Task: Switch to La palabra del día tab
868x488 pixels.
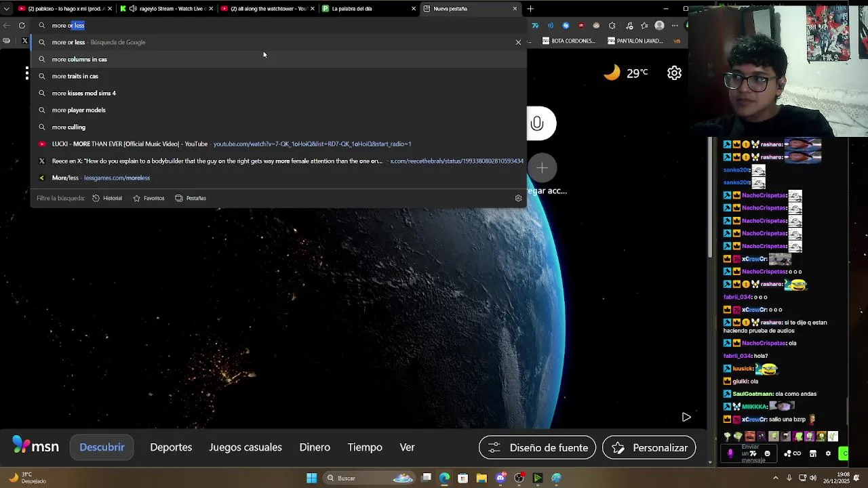Action: point(368,9)
